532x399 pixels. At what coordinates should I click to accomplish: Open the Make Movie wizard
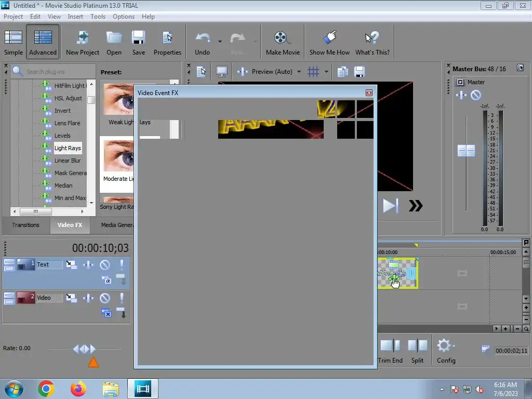tap(283, 42)
